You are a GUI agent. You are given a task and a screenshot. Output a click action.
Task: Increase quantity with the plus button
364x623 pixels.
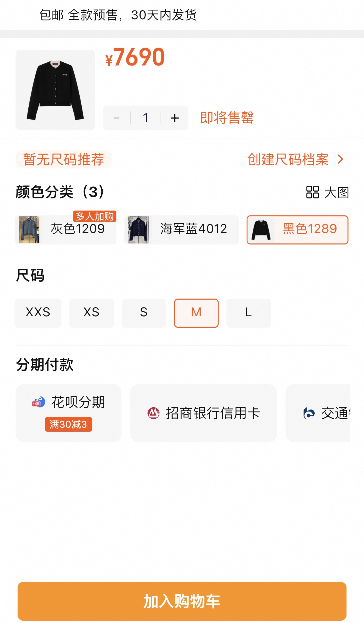[x=175, y=118]
